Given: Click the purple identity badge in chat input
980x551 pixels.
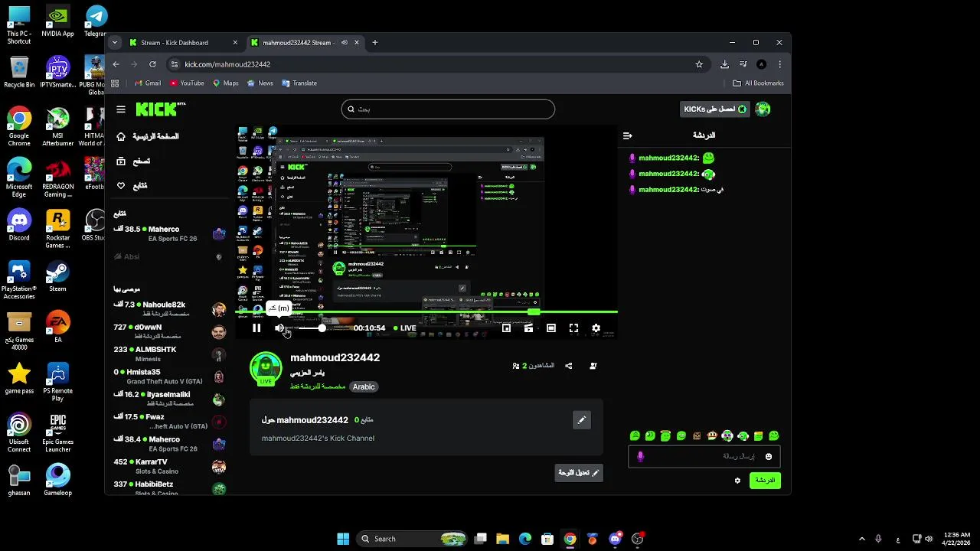Looking at the screenshot, I should pos(641,457).
